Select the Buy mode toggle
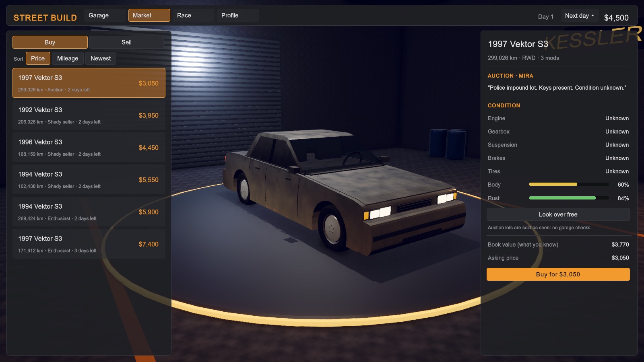This screenshot has height=362, width=644. coord(50,42)
